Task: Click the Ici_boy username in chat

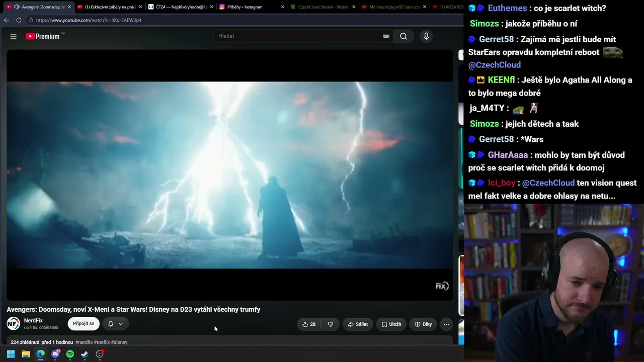Action: [502, 183]
